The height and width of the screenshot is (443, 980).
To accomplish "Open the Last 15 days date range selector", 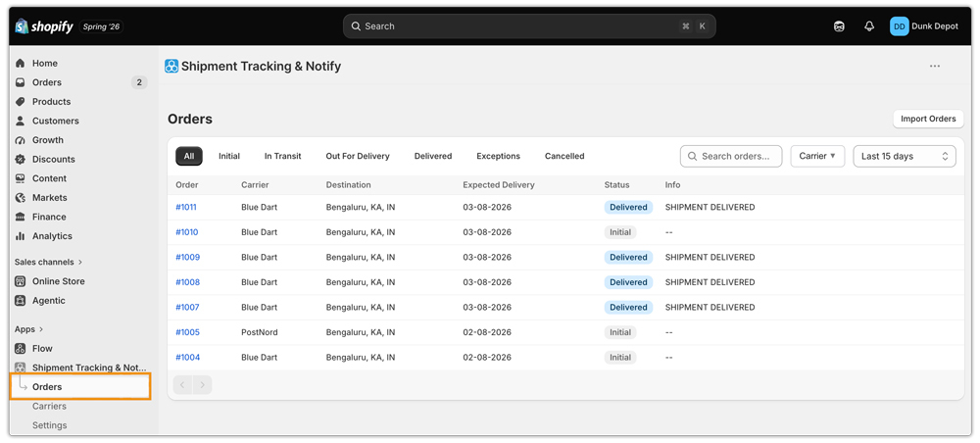I will (x=905, y=156).
